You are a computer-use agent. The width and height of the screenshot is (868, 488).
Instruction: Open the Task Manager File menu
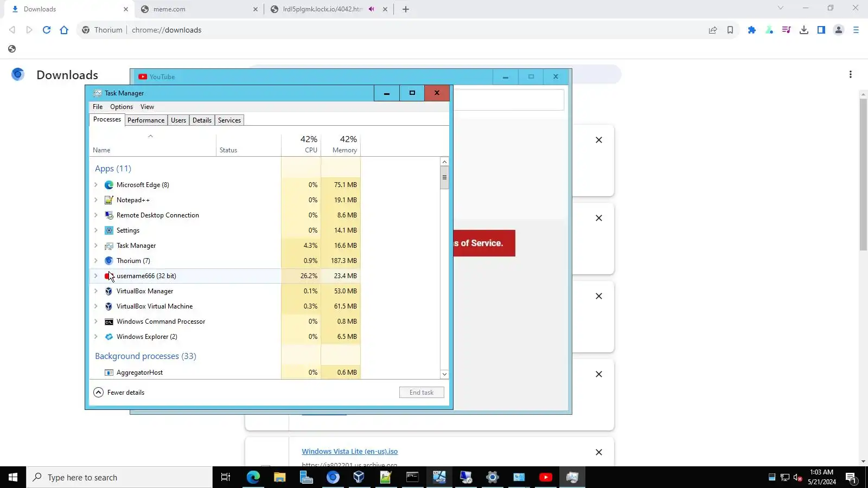point(98,107)
